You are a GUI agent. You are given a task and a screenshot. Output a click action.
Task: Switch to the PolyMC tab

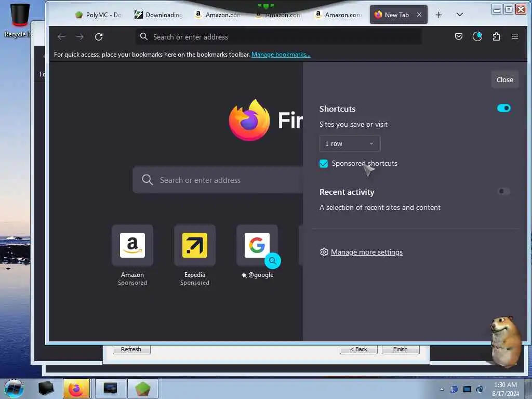[99, 15]
